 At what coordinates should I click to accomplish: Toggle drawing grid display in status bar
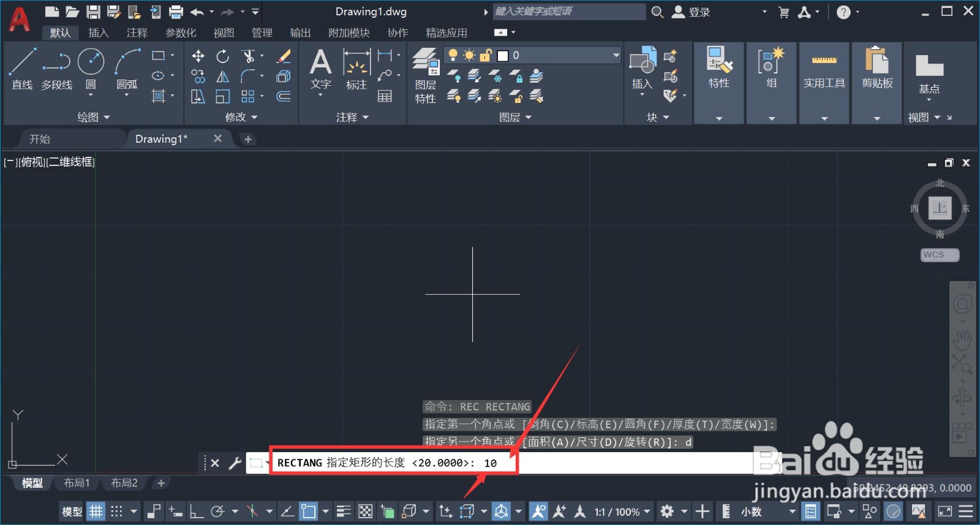(x=96, y=511)
